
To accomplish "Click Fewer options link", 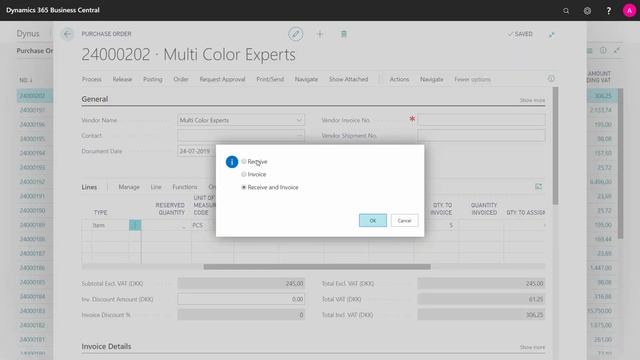I will pyautogui.click(x=472, y=80).
